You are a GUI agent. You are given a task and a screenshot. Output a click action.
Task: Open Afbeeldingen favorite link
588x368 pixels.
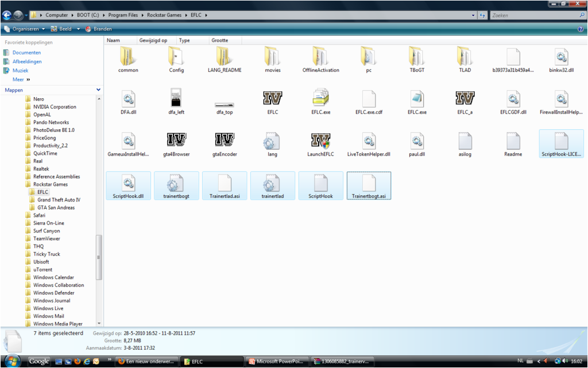[x=27, y=61]
